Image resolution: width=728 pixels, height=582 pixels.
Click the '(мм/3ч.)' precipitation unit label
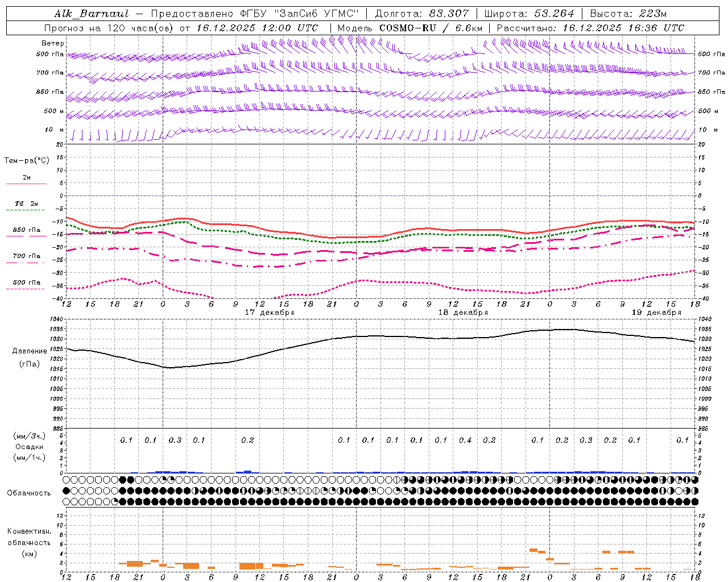point(30,436)
